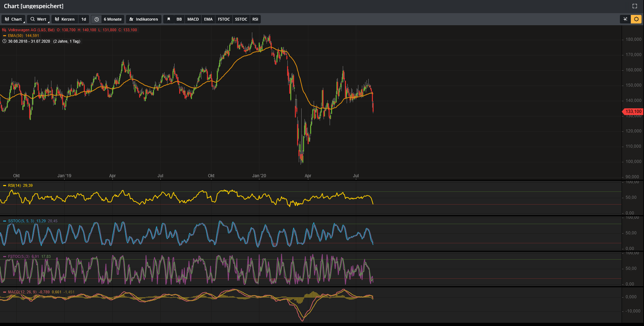Expand the Kerzen chart type selector

tap(65, 19)
